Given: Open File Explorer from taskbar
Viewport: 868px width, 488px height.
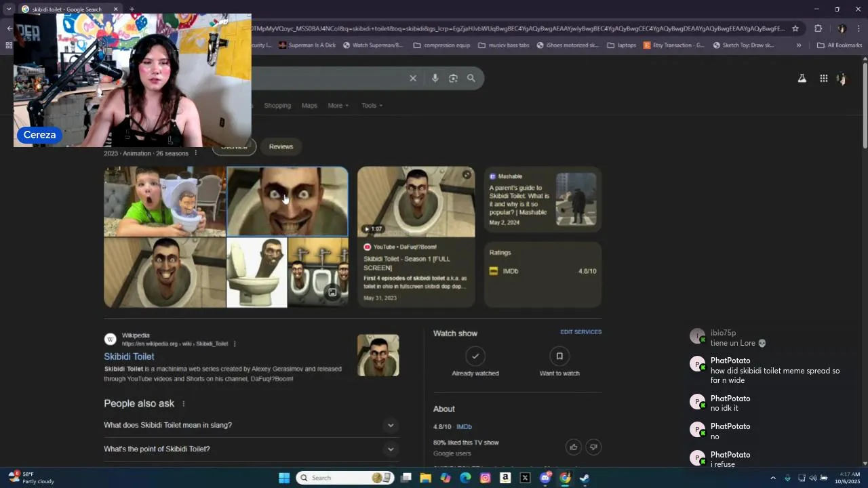Looking at the screenshot, I should click(425, 478).
